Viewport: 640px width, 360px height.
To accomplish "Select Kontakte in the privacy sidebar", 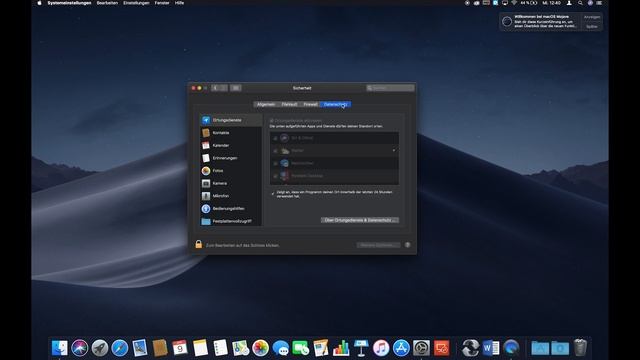I will pyautogui.click(x=231, y=133).
